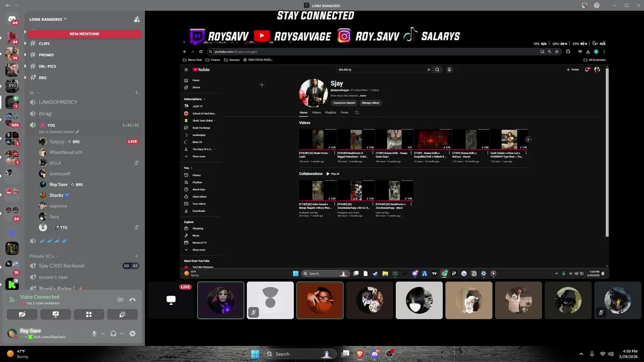Open Discord icon in Windows taskbar
Viewport: 644px width, 362px height.
coord(374,354)
